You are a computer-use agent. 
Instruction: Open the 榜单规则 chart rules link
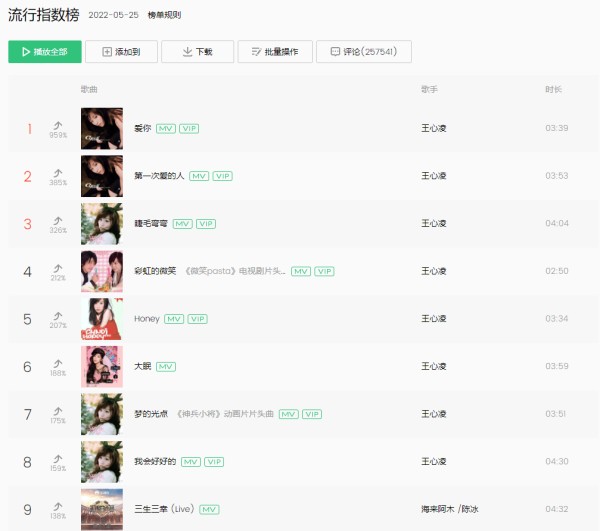[x=165, y=15]
